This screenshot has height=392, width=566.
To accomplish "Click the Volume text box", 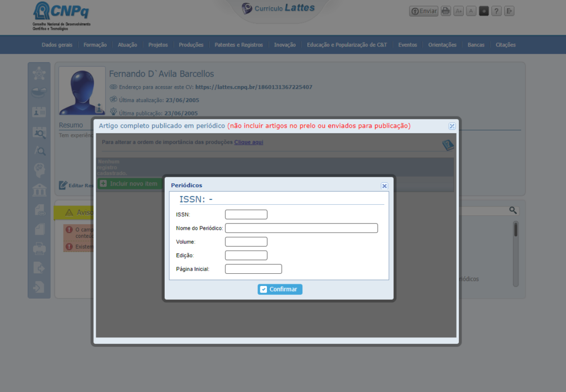I will (x=246, y=242).
